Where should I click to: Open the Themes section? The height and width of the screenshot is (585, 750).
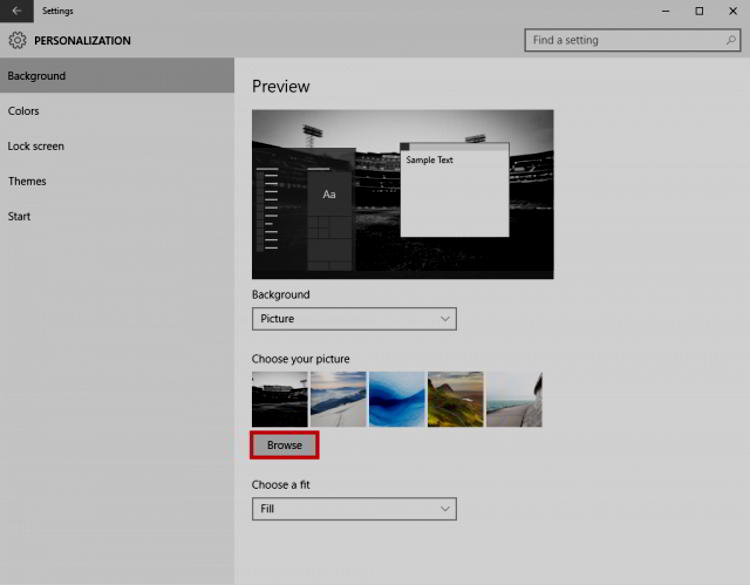(27, 181)
